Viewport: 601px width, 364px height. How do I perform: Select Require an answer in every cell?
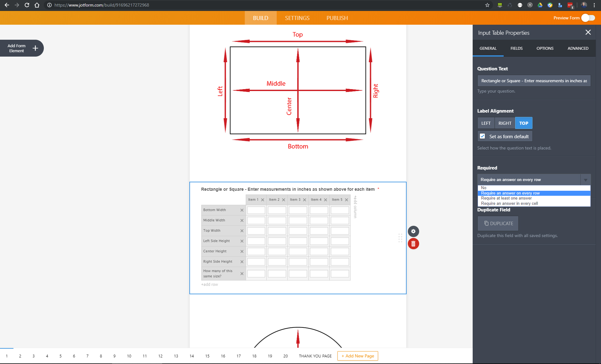pos(509,204)
